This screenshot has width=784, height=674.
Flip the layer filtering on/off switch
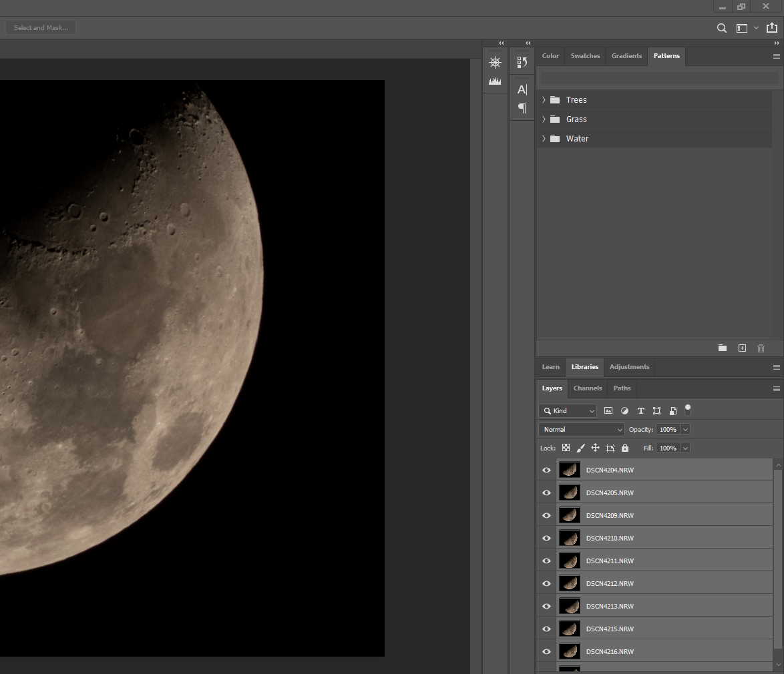coord(687,410)
